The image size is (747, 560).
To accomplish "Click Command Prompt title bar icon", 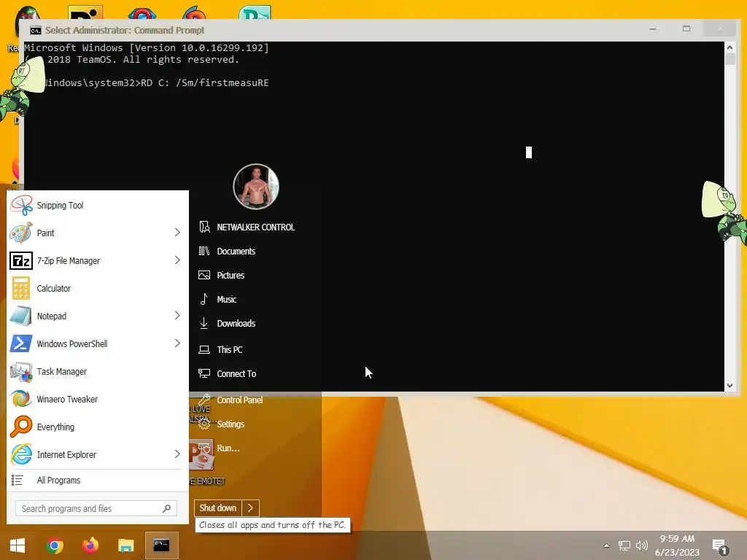I will (x=35, y=31).
